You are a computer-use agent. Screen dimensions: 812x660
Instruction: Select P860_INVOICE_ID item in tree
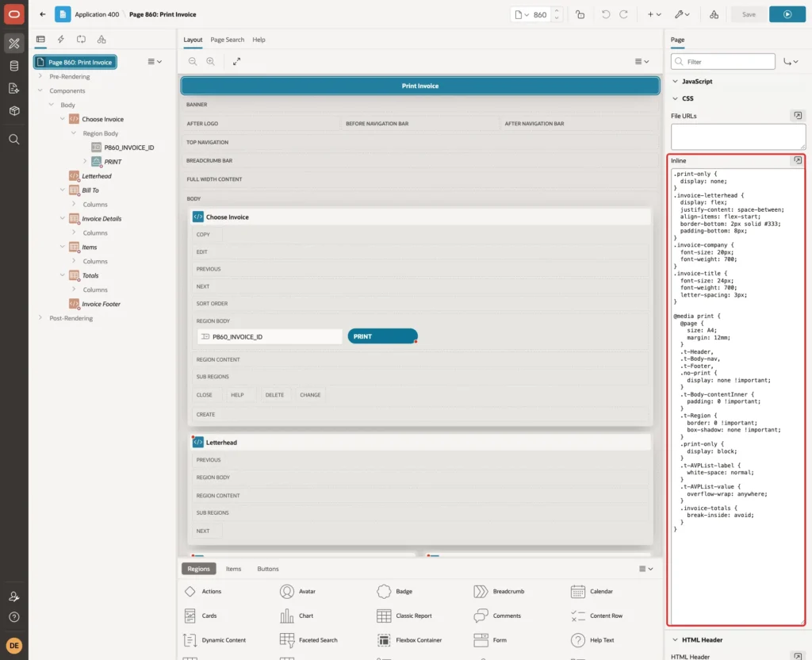click(x=128, y=148)
